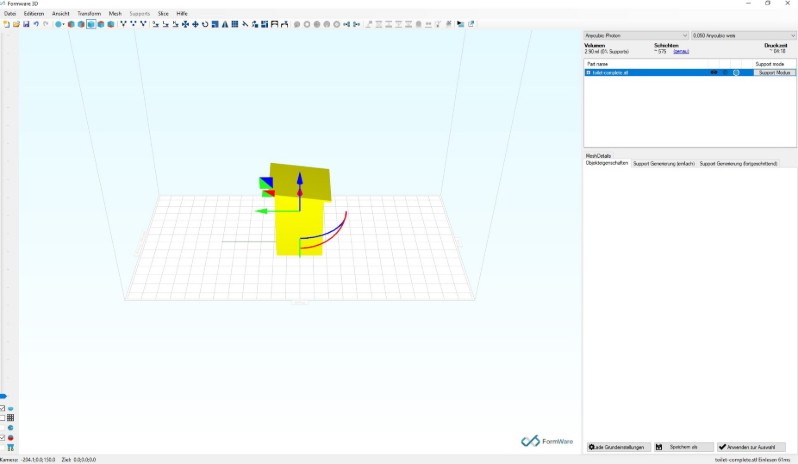Image resolution: width=798 pixels, height=464 pixels.
Task: Open the Transform menu
Action: 89,14
